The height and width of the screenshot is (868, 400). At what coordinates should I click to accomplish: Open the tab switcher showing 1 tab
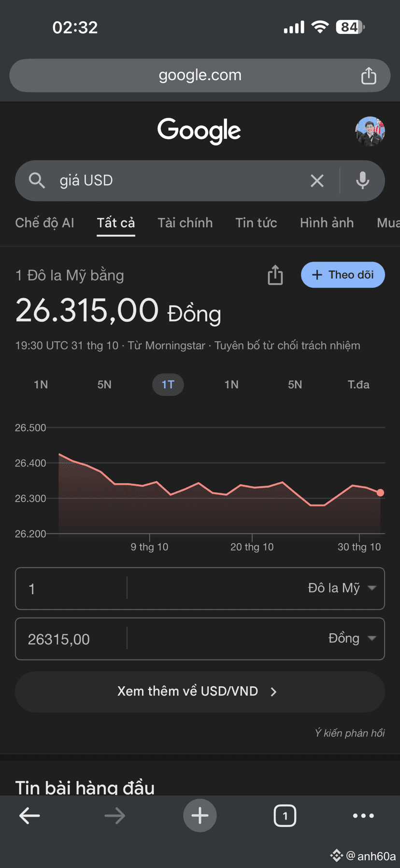click(285, 816)
